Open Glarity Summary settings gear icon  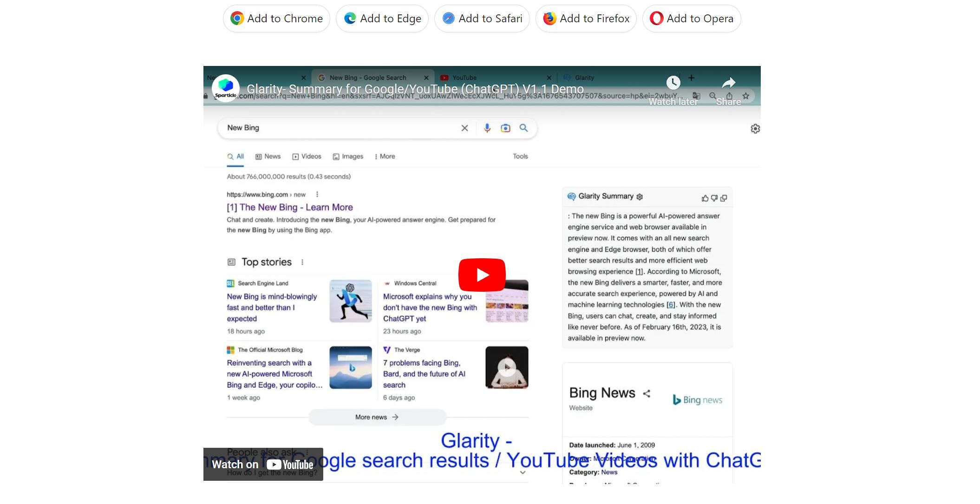coord(640,197)
